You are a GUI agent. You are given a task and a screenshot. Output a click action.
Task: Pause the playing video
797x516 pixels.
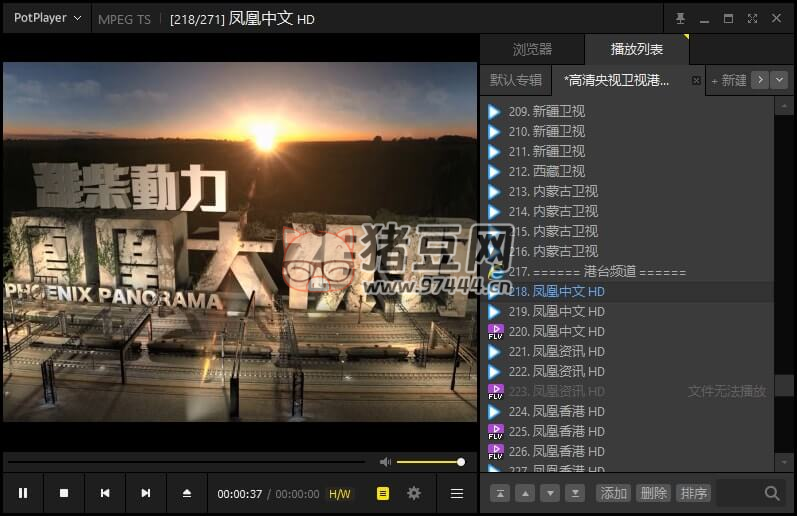23,493
